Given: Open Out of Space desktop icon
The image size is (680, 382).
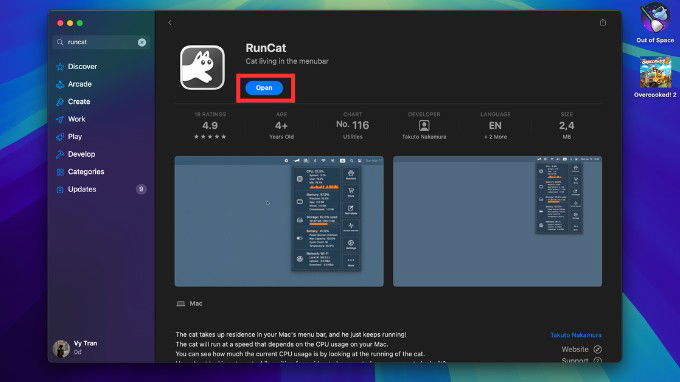Looking at the screenshot, I should click(655, 23).
